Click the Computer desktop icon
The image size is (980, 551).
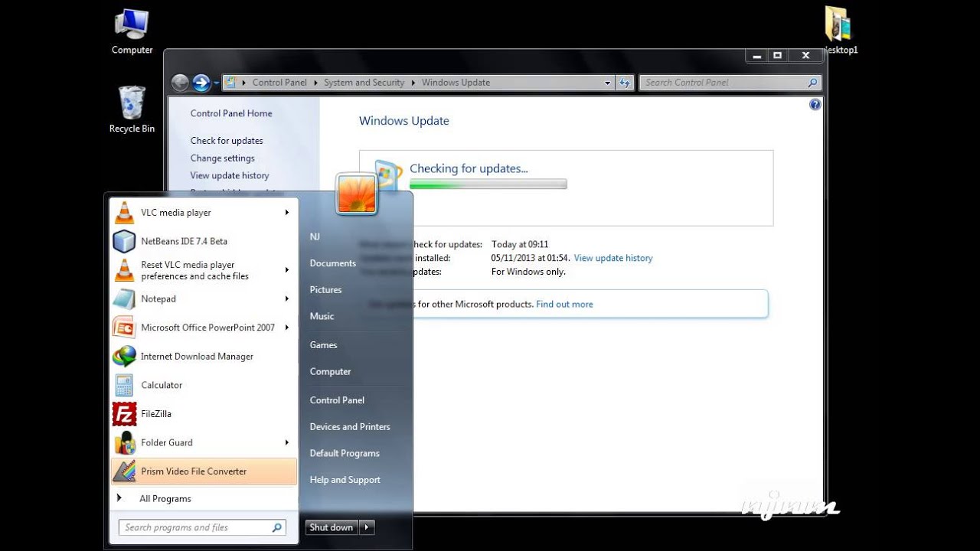[132, 32]
